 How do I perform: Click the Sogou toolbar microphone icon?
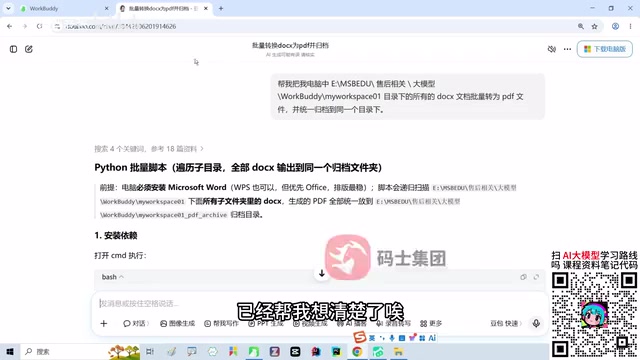point(392,338)
